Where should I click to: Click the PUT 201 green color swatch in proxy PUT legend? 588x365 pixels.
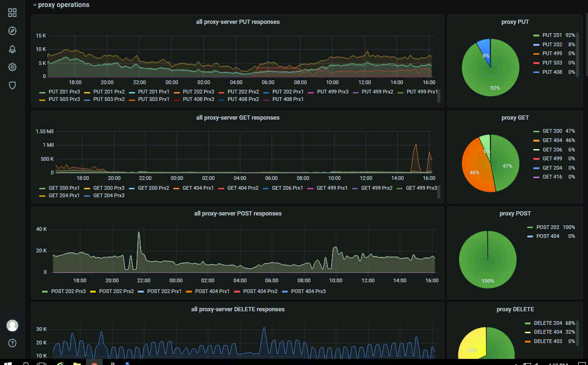536,35
